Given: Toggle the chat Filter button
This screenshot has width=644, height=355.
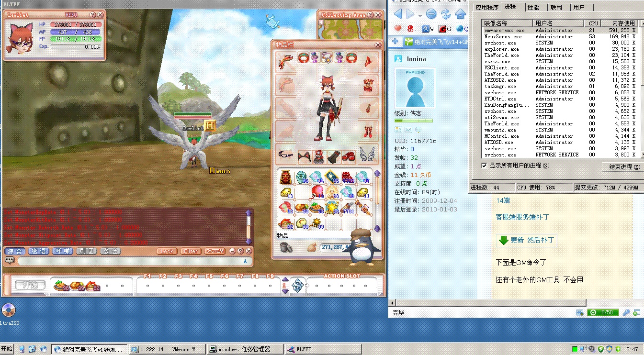Looking at the screenshot, I should (191, 251).
